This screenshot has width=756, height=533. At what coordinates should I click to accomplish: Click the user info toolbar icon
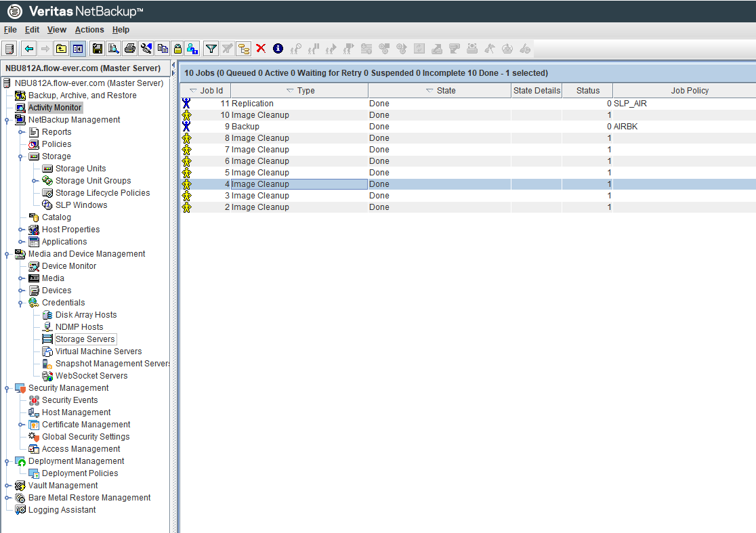click(193, 49)
